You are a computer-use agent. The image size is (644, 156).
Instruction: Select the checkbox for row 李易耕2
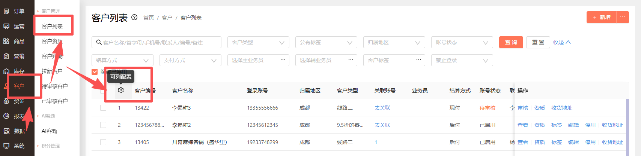point(103,125)
